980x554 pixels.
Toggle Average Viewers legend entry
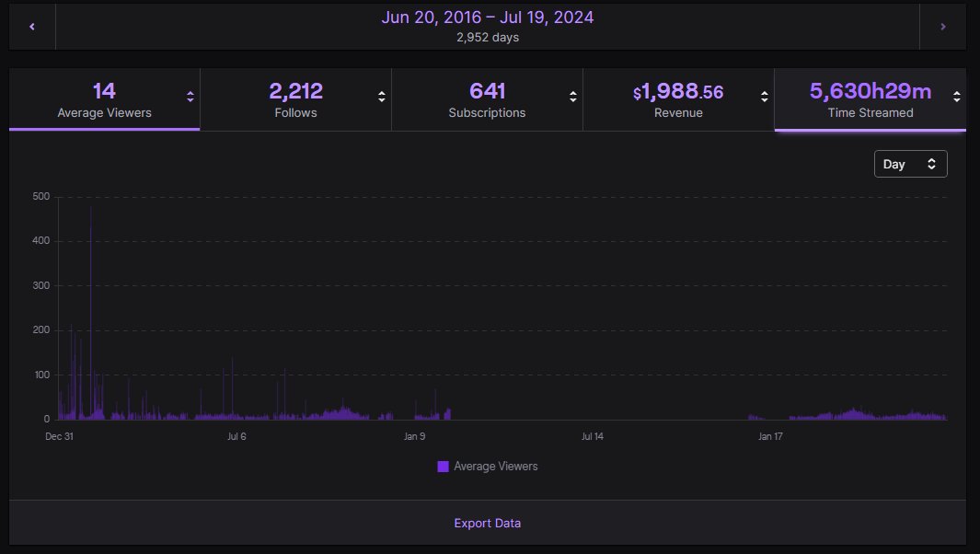488,467
